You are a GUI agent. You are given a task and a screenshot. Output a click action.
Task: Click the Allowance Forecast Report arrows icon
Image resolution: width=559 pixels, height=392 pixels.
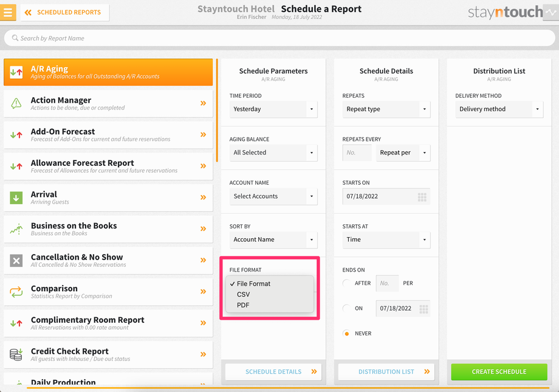tap(16, 166)
